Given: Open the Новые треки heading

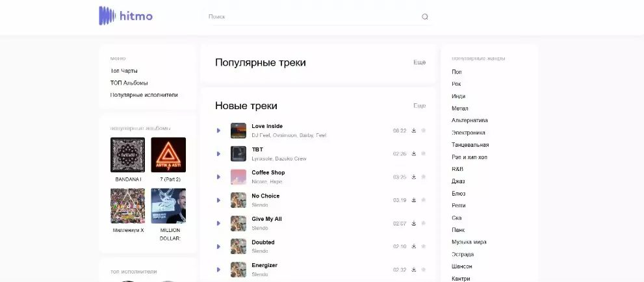Looking at the screenshot, I should (246, 106).
